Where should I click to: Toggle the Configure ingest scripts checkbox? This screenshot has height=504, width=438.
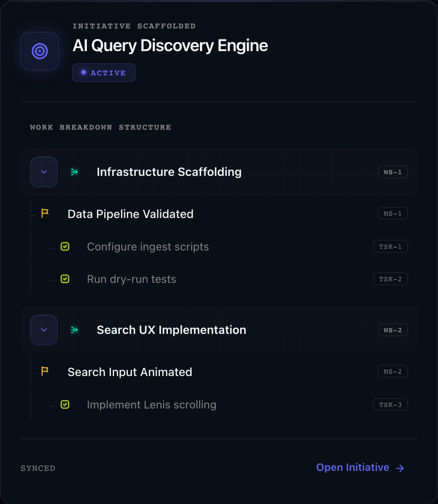click(x=65, y=246)
